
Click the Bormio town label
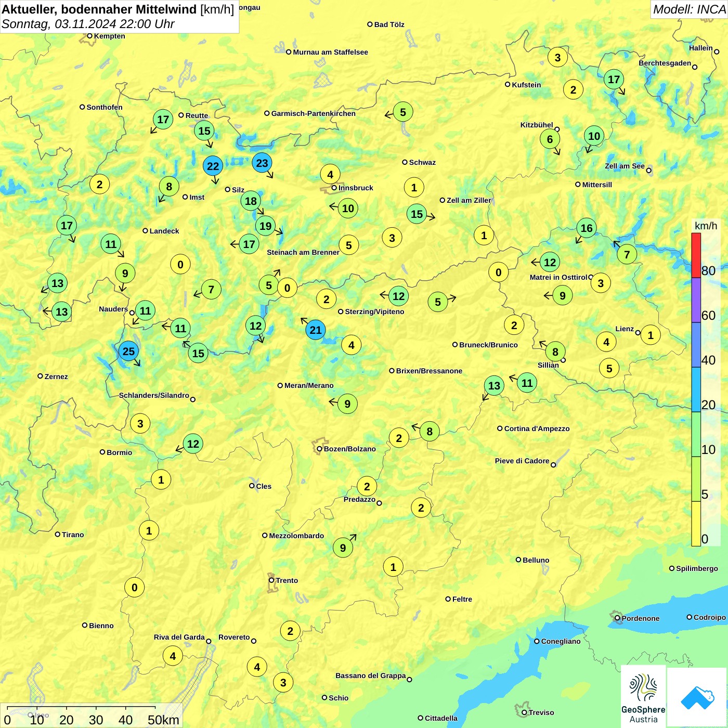pos(119,452)
